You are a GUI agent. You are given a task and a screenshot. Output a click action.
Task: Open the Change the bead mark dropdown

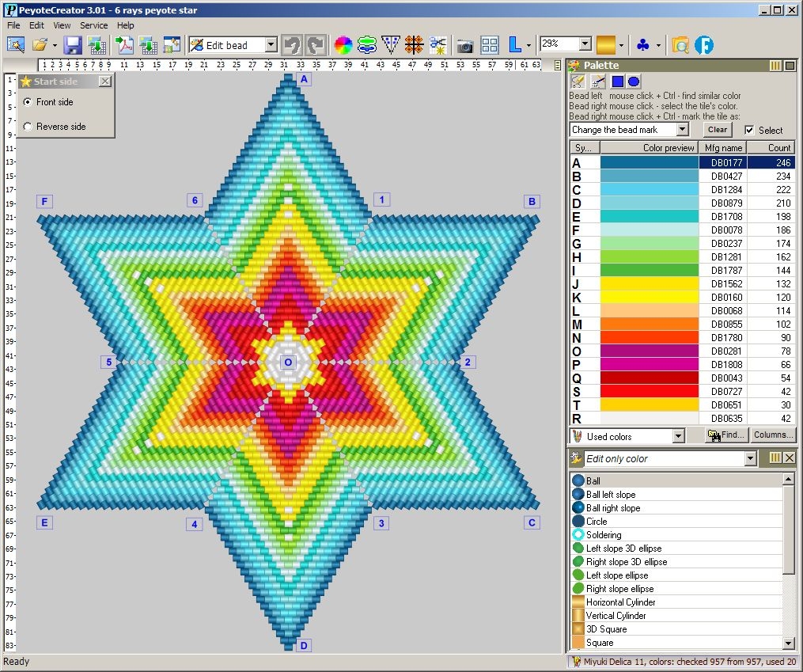(x=684, y=129)
